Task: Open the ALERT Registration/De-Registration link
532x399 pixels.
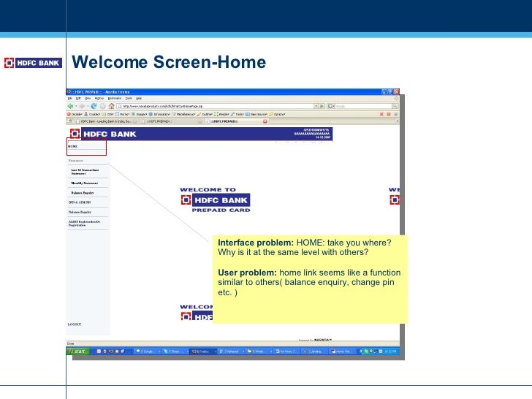Action: tap(84, 224)
